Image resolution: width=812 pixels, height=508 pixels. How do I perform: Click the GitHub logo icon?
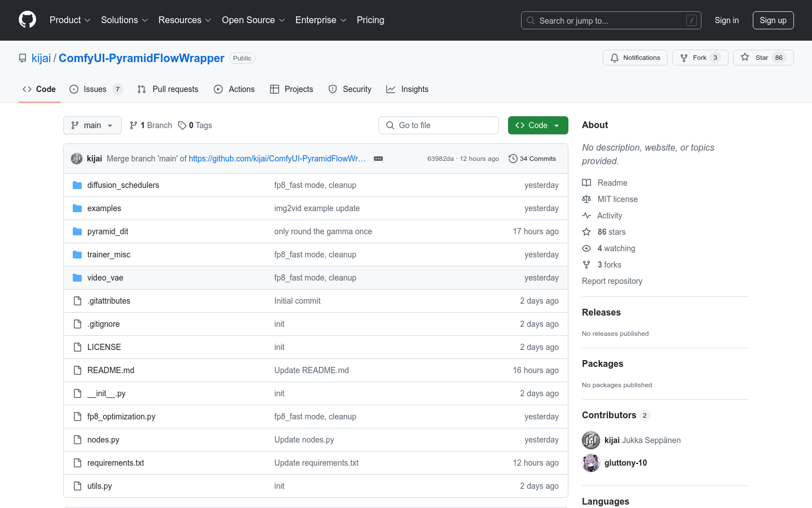[x=28, y=20]
